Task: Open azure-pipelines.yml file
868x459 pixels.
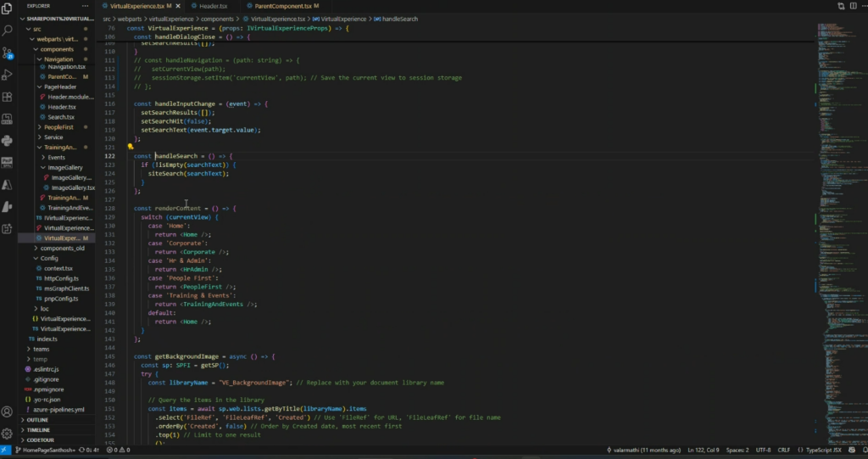Action: tap(58, 410)
